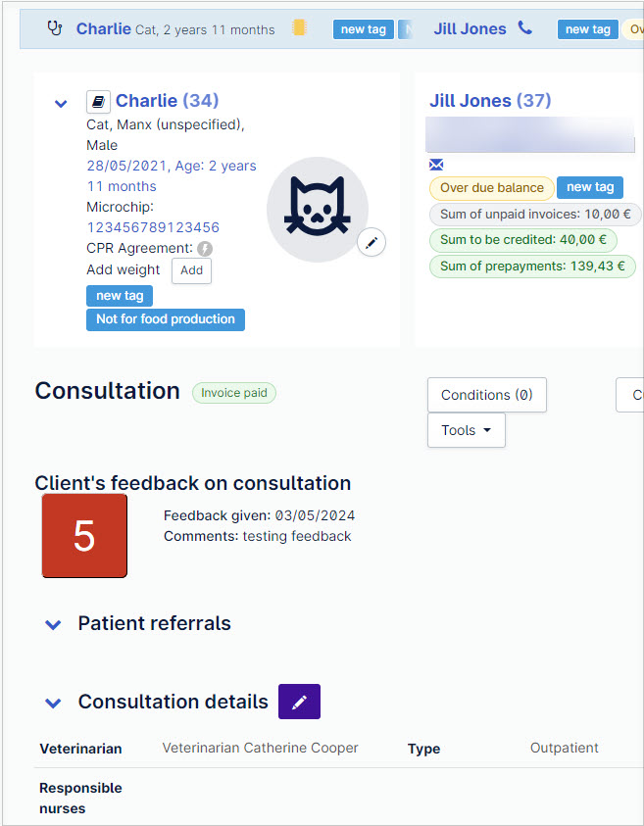Click the Add weight button
The image size is (644, 826).
click(x=191, y=270)
